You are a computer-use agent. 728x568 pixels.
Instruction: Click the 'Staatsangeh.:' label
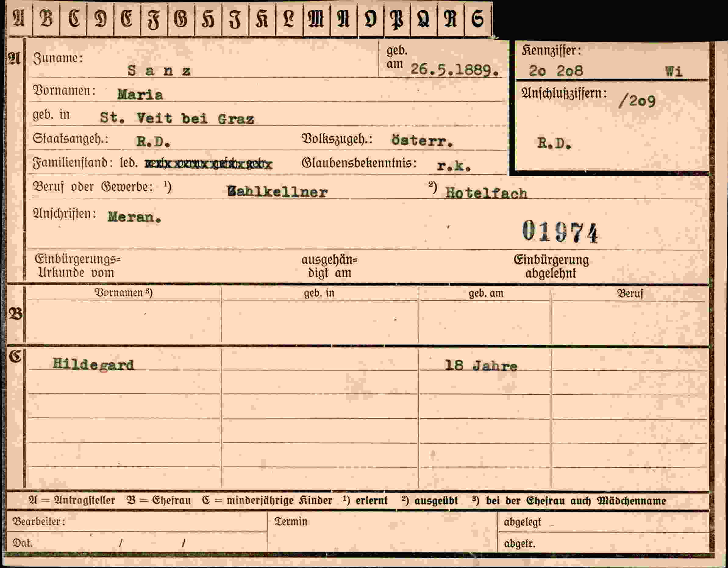coord(71,139)
